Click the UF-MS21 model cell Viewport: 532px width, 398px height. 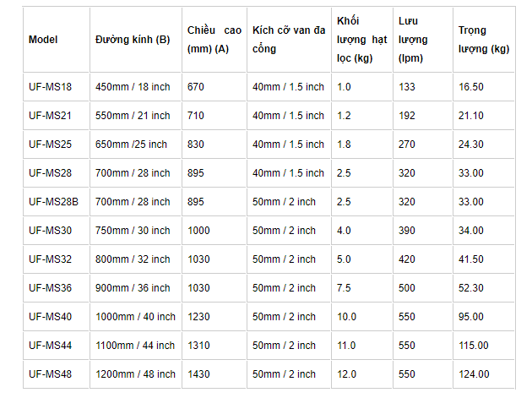point(51,116)
